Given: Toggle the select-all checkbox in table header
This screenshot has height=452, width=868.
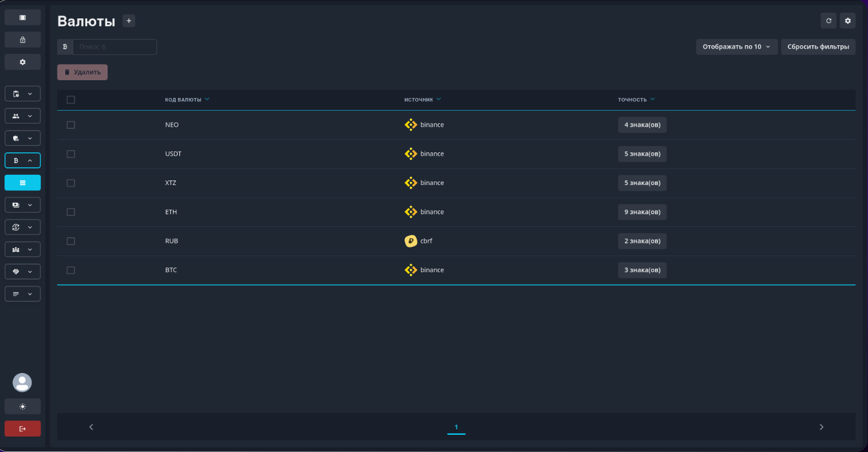Looking at the screenshot, I should [x=71, y=100].
